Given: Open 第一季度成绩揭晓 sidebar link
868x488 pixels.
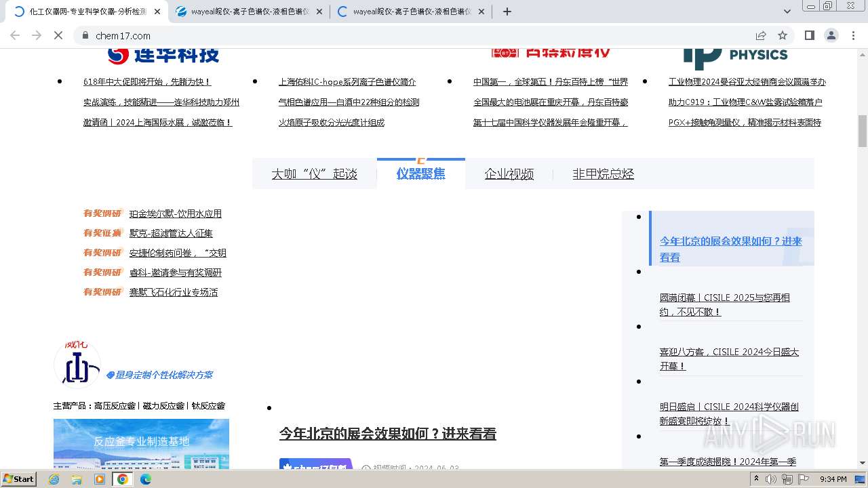Looking at the screenshot, I should click(728, 462).
